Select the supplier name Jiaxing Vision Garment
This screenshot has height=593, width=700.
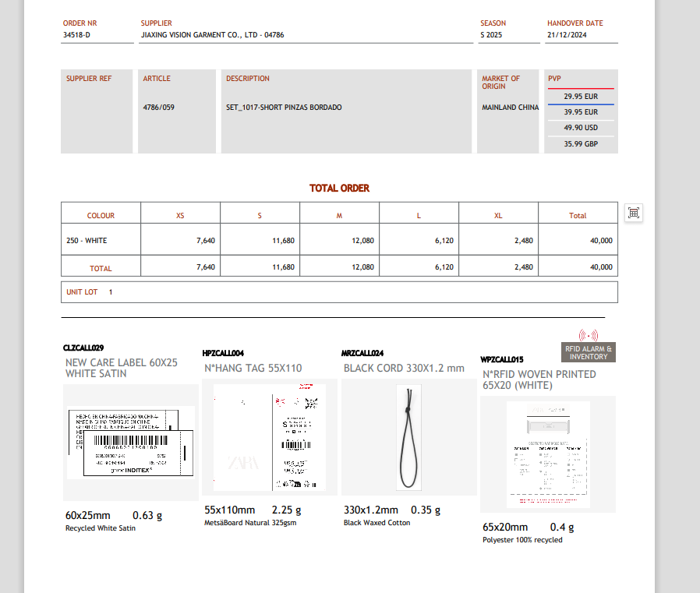[x=212, y=35]
